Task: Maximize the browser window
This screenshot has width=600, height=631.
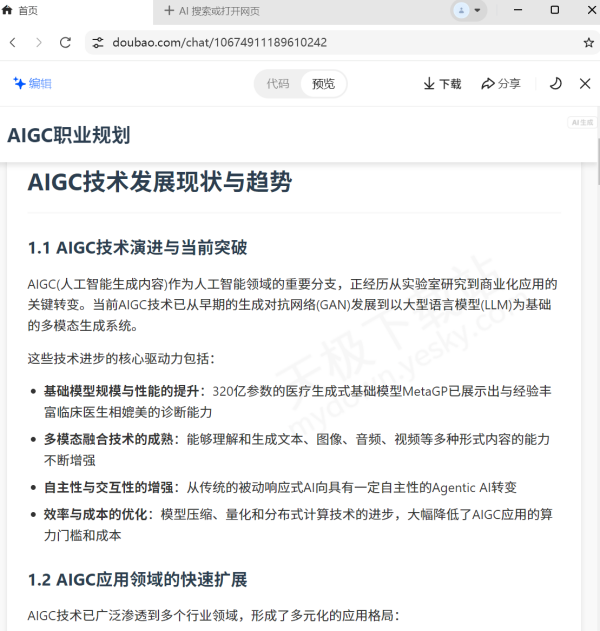Action: coord(555,10)
